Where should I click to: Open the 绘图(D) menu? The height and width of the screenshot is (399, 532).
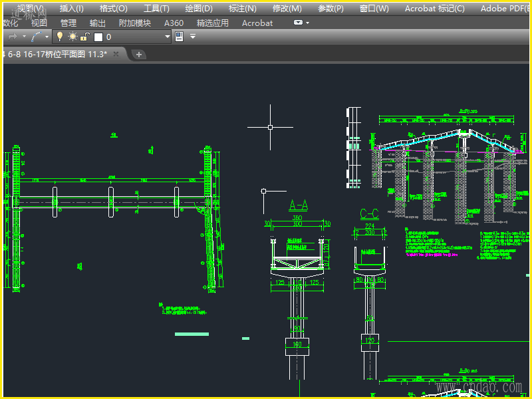click(199, 9)
